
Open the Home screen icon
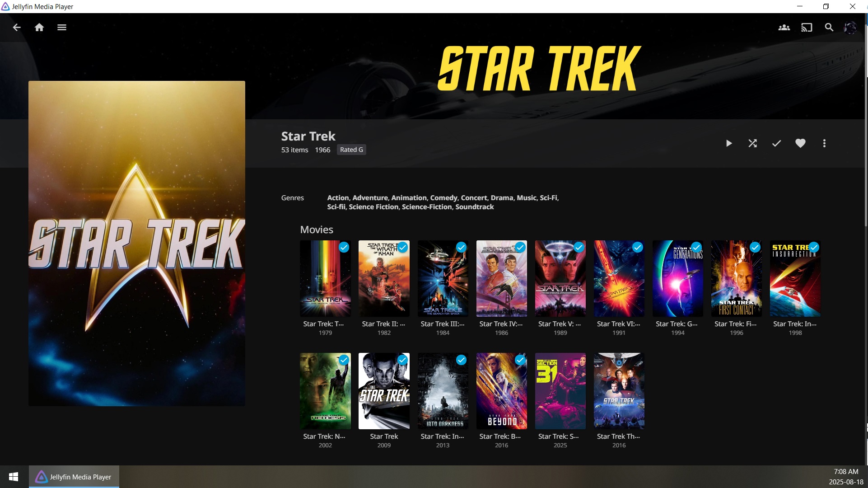pyautogui.click(x=39, y=28)
